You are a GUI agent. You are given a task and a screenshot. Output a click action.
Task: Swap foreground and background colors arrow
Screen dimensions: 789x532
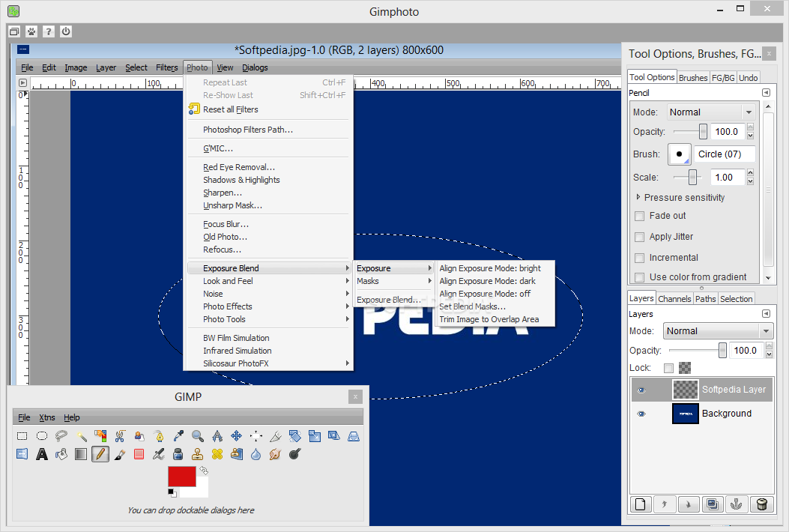pos(204,470)
